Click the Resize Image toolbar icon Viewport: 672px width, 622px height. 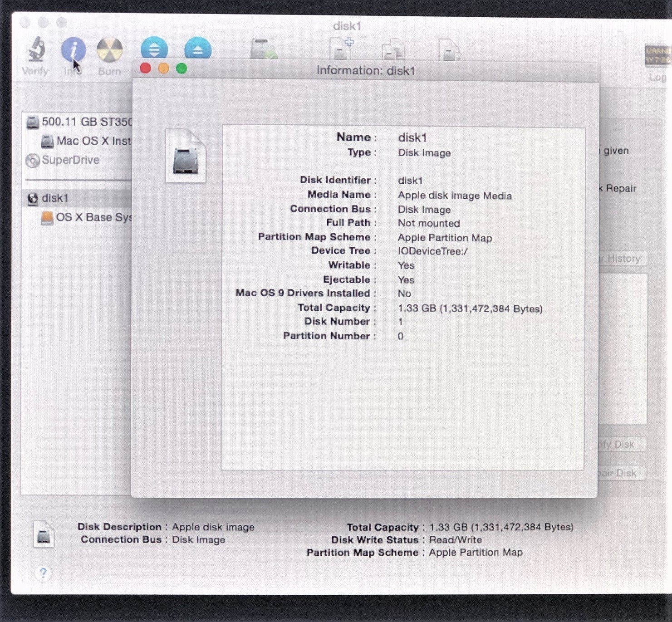click(451, 49)
